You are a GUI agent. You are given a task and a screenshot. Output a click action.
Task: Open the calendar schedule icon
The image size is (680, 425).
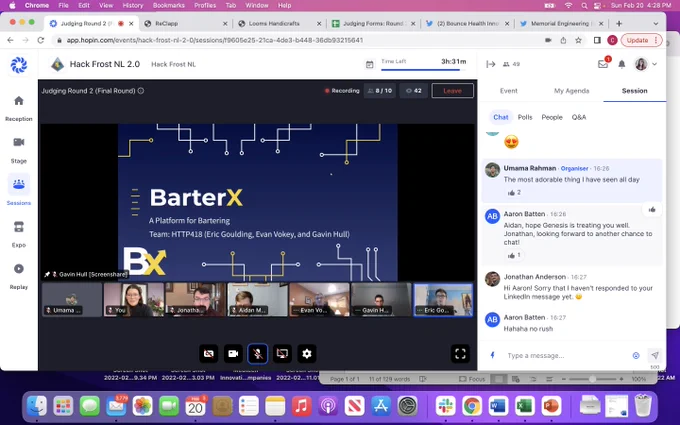[369, 65]
